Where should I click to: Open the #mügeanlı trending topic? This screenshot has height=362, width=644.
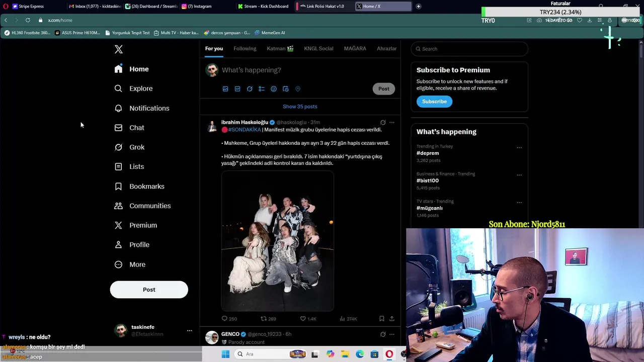pos(430,208)
